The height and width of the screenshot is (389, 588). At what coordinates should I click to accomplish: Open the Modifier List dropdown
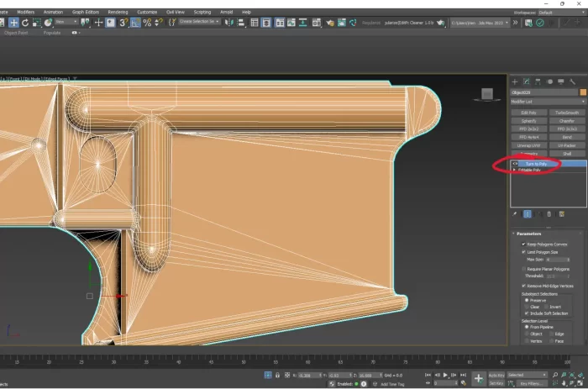click(547, 101)
